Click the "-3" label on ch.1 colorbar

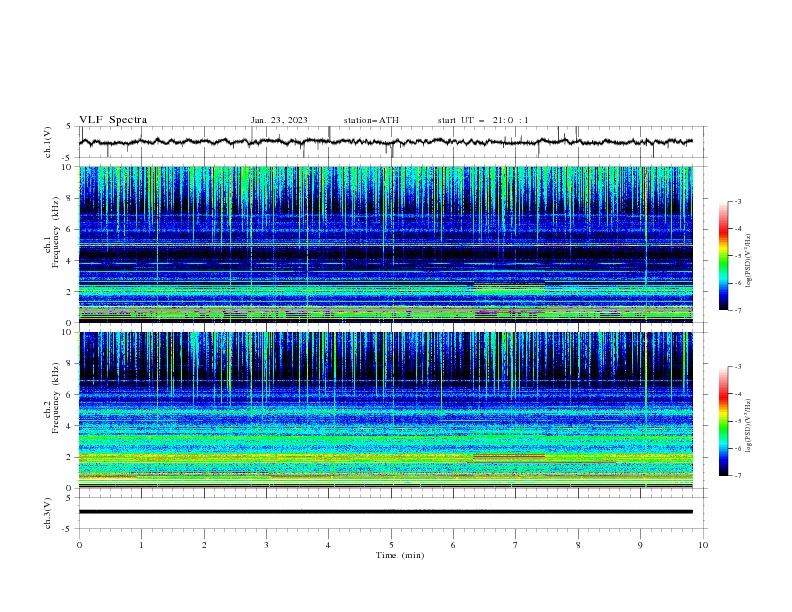coord(737,201)
